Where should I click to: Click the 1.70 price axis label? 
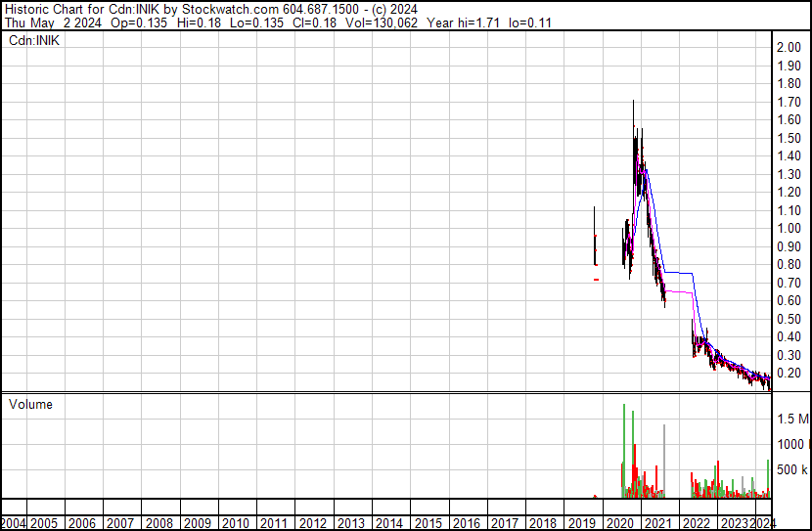[x=789, y=102]
